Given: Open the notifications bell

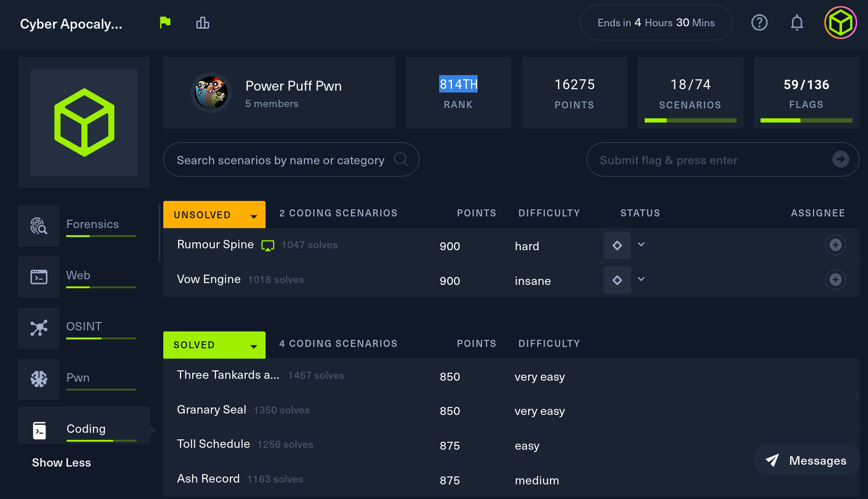Looking at the screenshot, I should coord(797,23).
